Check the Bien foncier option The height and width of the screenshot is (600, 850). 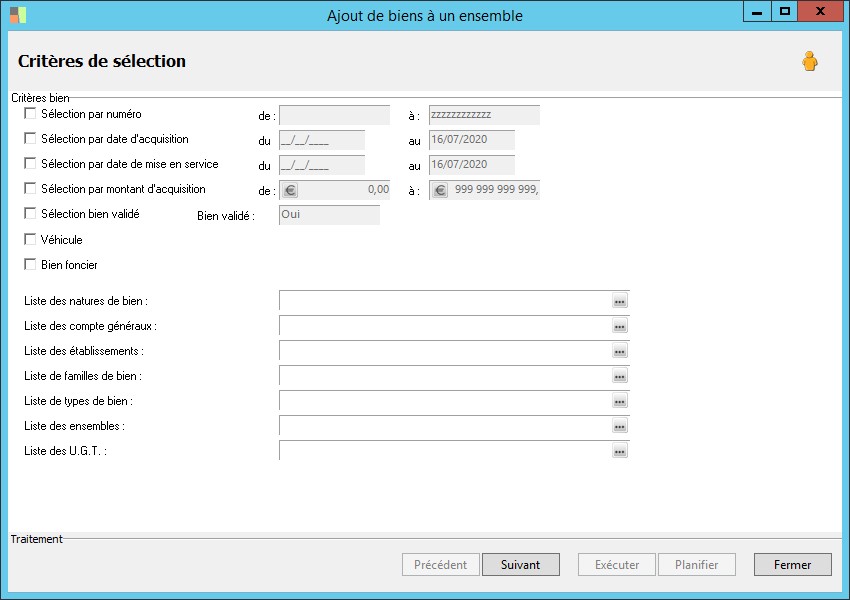tap(30, 265)
